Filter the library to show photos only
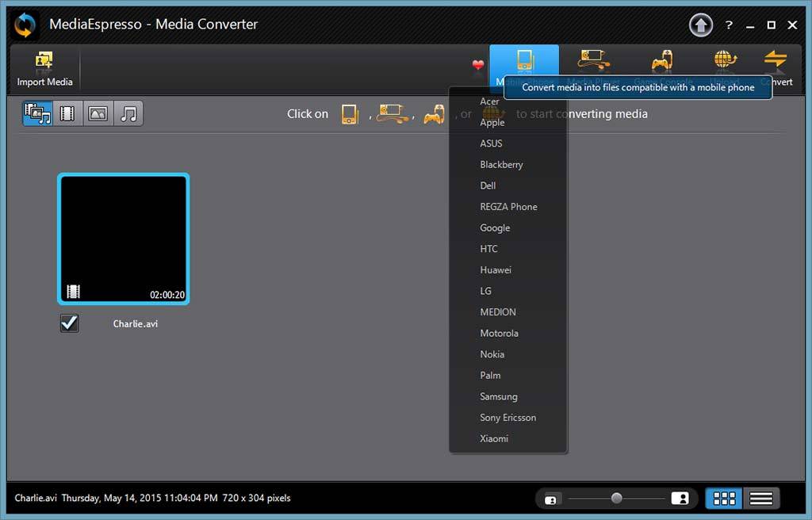This screenshot has height=520, width=812. [x=98, y=114]
